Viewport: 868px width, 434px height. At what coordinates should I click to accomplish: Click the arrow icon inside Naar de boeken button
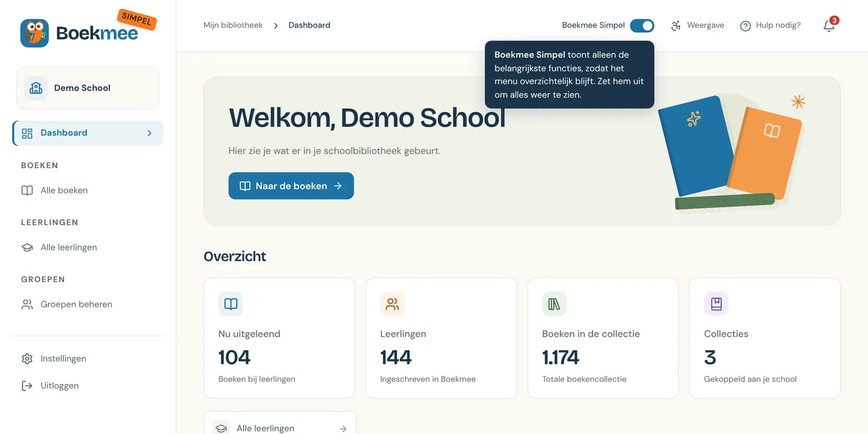pos(338,186)
